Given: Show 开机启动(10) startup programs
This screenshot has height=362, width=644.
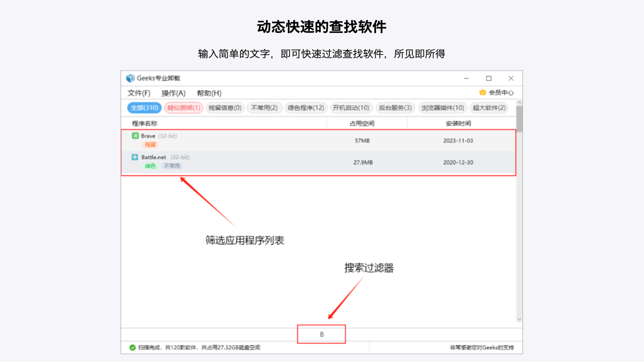Looking at the screenshot, I should point(351,108).
